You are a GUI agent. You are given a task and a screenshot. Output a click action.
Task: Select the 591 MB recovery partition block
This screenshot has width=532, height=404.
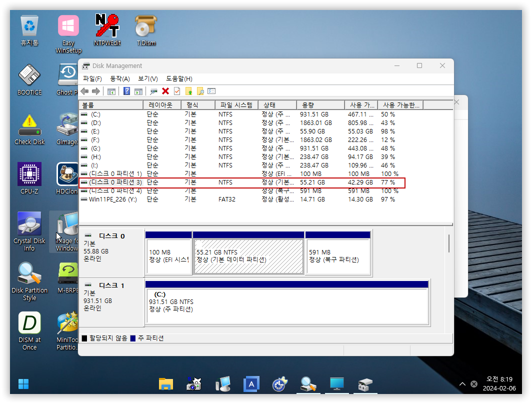pyautogui.click(x=337, y=252)
